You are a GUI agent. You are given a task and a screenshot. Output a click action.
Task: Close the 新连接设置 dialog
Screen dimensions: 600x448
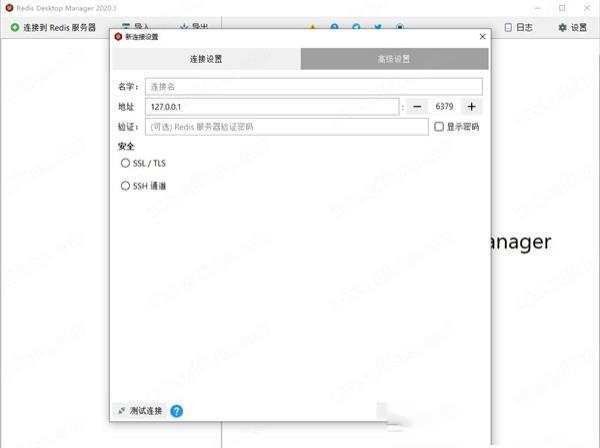[x=483, y=36]
